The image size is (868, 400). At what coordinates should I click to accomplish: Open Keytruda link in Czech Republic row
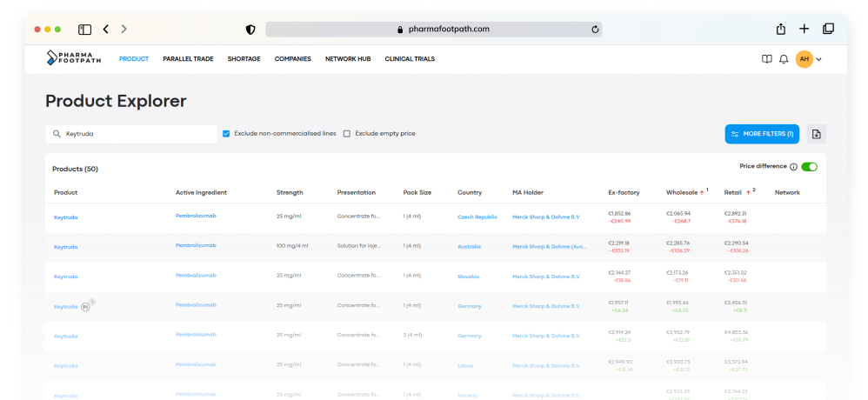click(x=66, y=217)
